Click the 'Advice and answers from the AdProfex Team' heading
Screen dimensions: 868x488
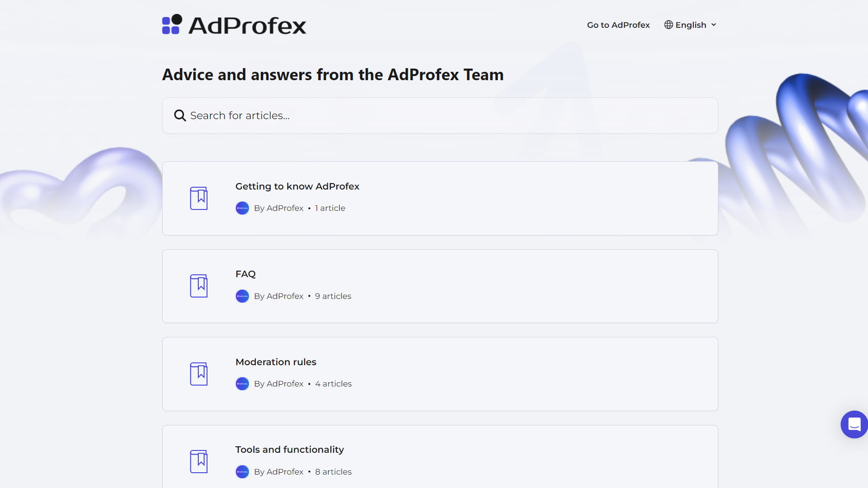pyautogui.click(x=333, y=75)
